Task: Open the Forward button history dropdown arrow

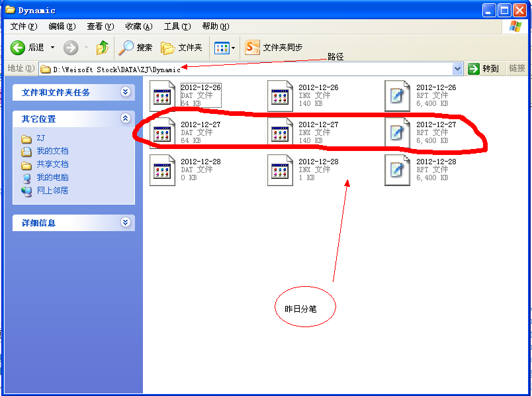Action: click(87, 48)
